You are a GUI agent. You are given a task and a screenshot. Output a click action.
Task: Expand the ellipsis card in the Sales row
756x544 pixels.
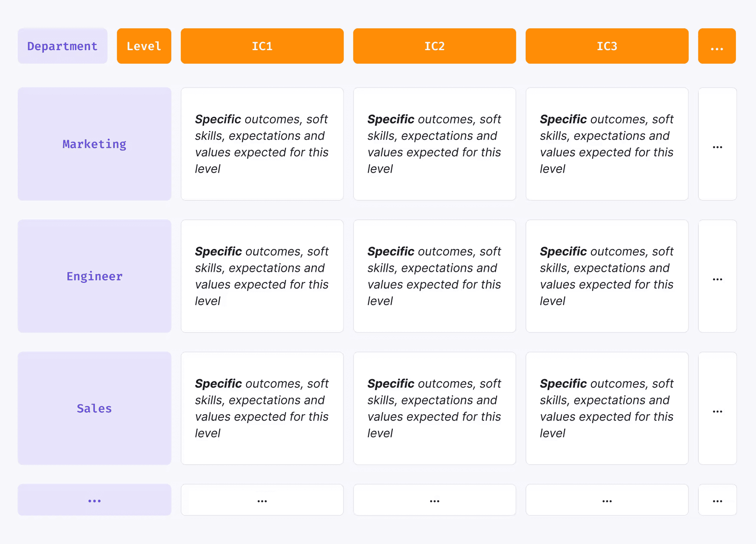[717, 408]
